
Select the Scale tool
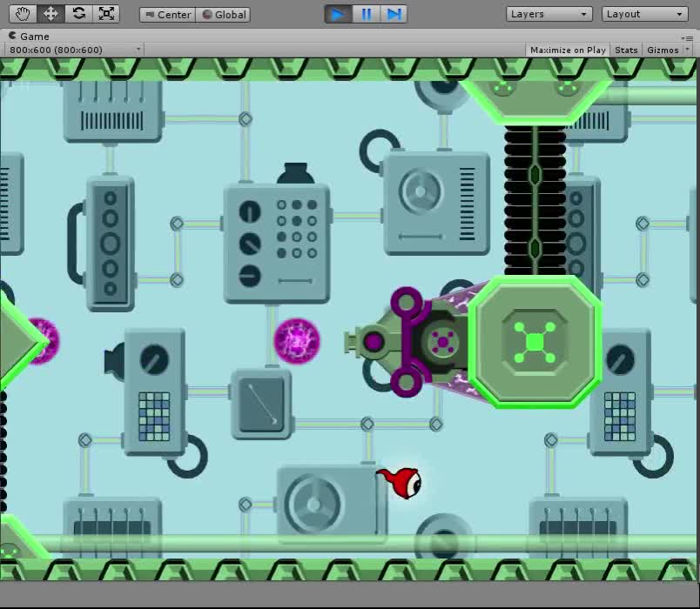(x=105, y=13)
